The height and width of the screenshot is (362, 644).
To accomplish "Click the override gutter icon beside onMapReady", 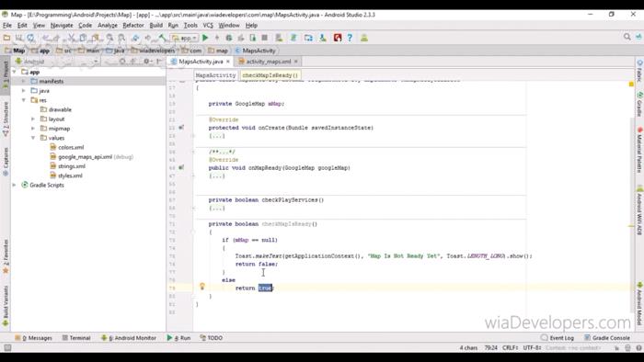I will 181,167.
